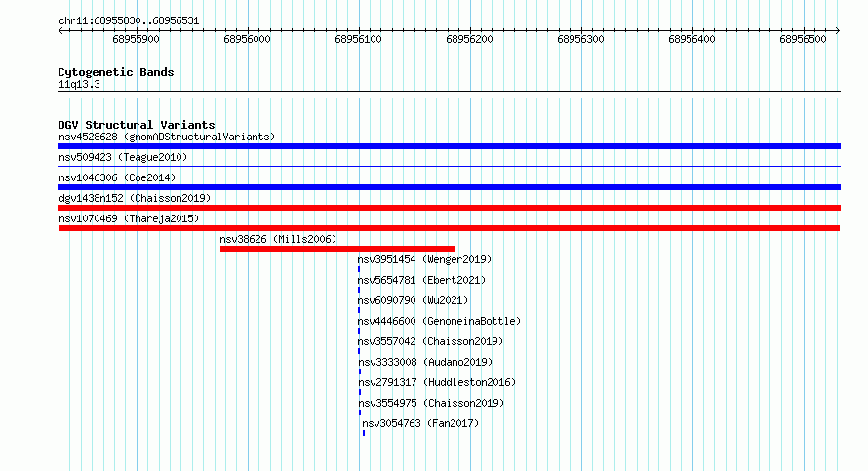The width and height of the screenshot is (868, 471).
Task: Click the 68956500 ruler coordinate
Action: (803, 39)
